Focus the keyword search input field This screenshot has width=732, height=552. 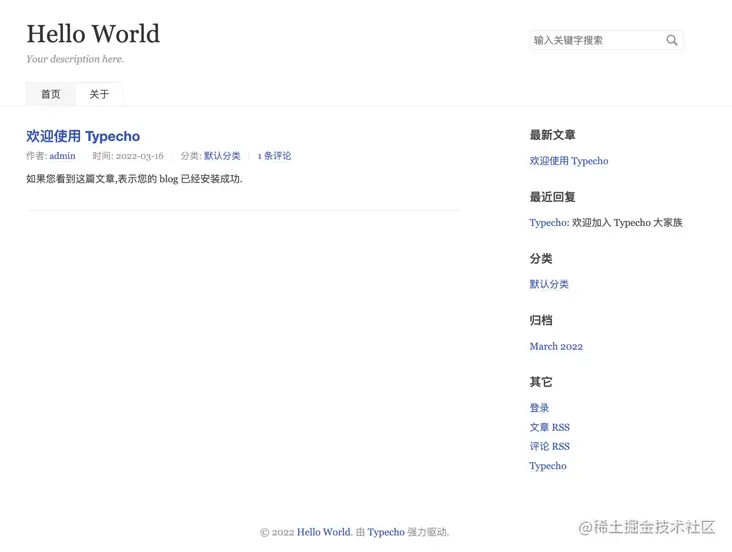(x=606, y=40)
